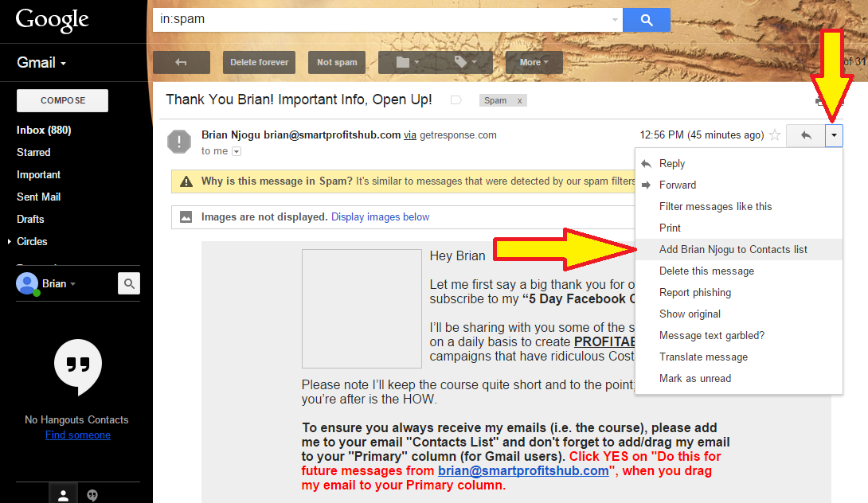Open Sent Mail
Viewport: 868px width, 503px height.
coord(38,197)
